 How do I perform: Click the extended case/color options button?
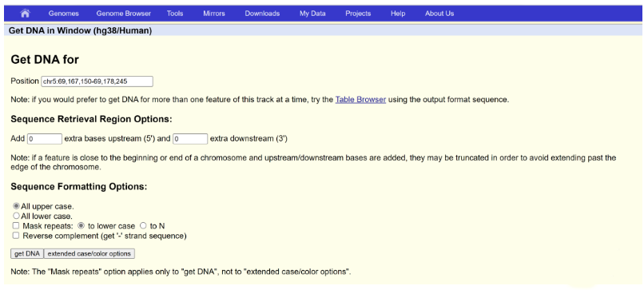(89, 254)
